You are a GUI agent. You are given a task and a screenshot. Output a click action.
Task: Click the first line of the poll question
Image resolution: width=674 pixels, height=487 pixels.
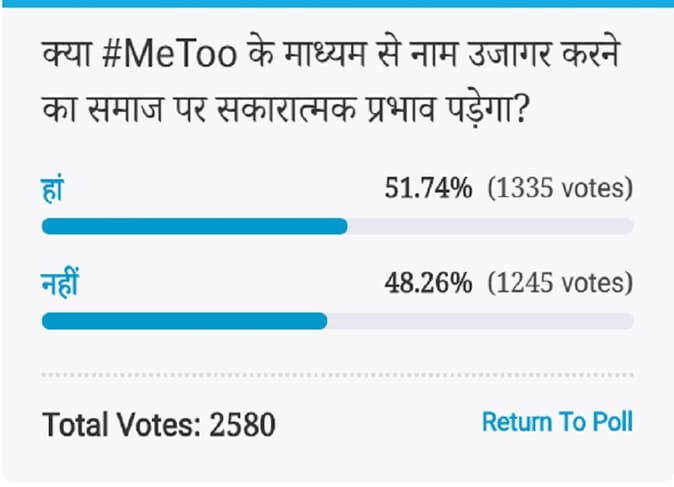coord(331,54)
